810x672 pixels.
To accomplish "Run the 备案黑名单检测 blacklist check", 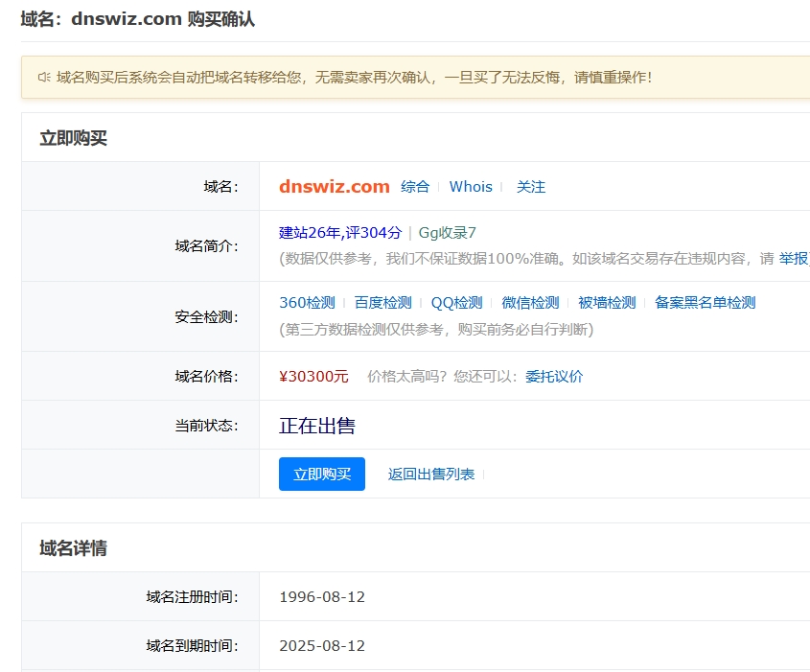I will [705, 303].
